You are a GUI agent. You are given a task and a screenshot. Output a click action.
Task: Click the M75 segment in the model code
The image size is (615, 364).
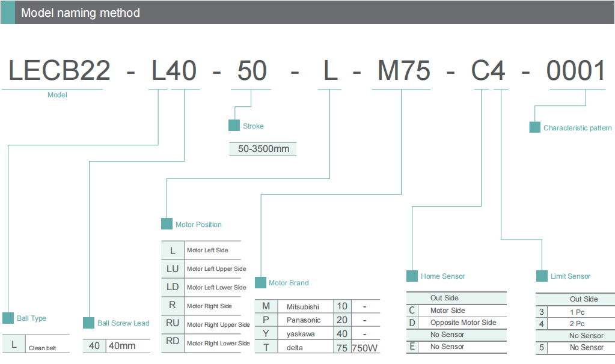[403, 71]
